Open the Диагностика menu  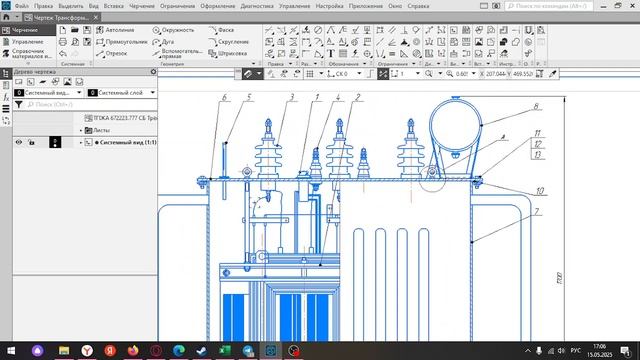pos(257,6)
